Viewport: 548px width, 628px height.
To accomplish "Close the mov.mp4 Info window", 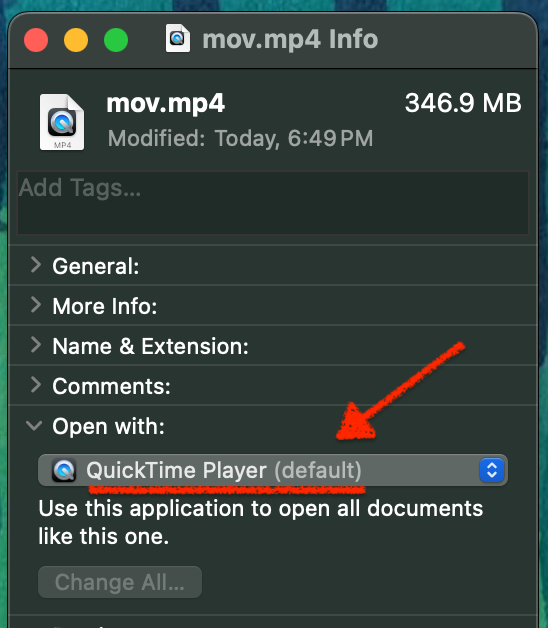I will click(x=36, y=40).
